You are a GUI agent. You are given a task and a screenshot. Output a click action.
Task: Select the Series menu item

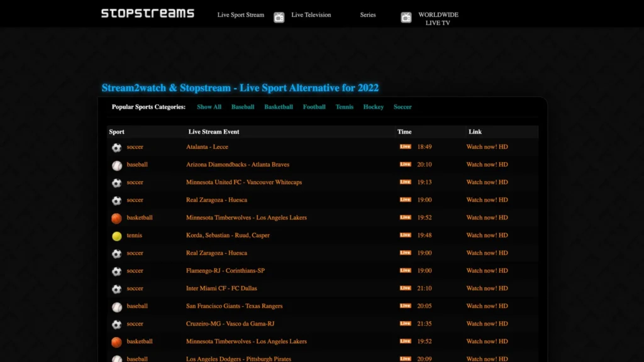[x=367, y=14]
